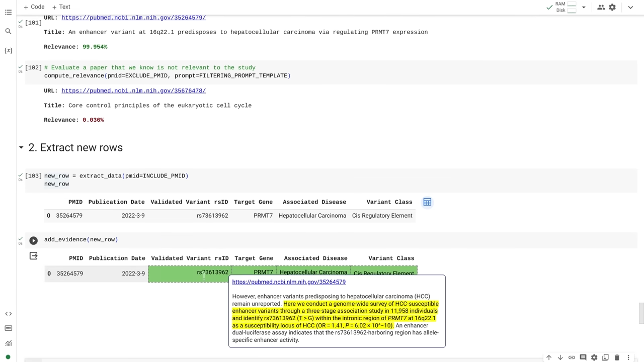This screenshot has height=362, width=644.
Task: Move cell up using the up arrow
Action: tap(549, 357)
